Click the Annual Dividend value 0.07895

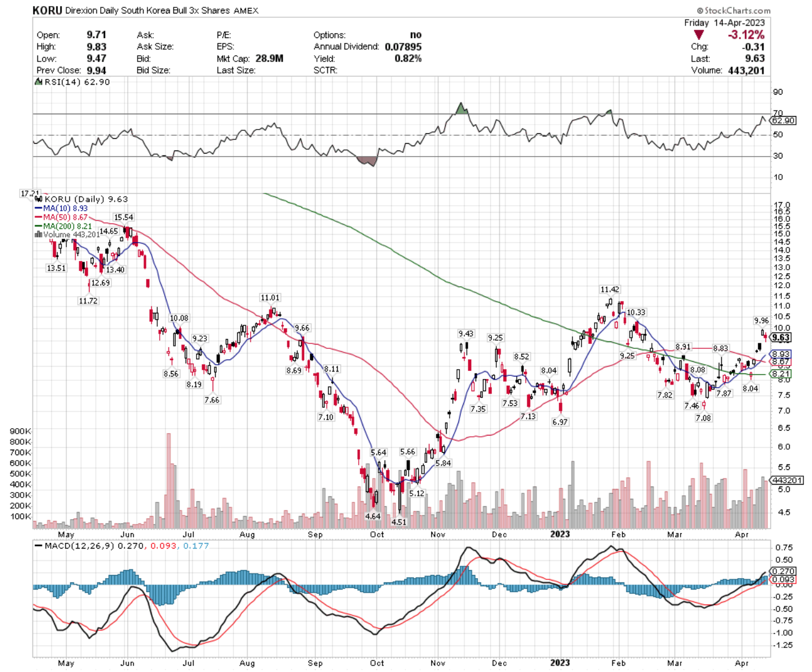pyautogui.click(x=403, y=47)
